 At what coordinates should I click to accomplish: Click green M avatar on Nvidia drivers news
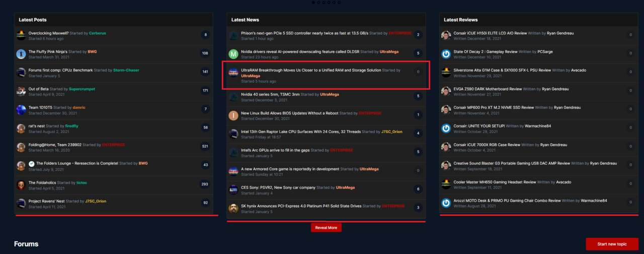pos(233,54)
